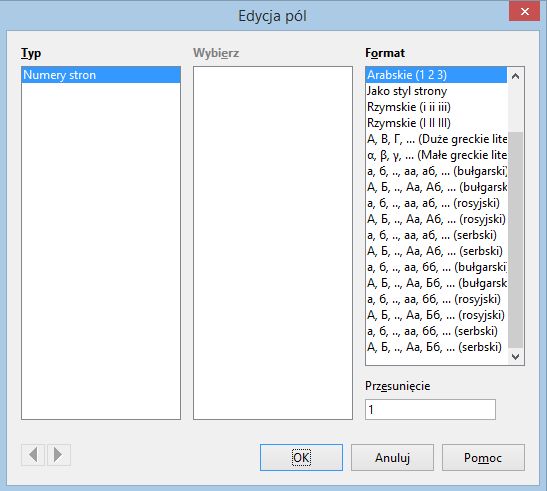Screen dimensions: 547x491
Task: Select lowercase а, б, аа, бб (serbski) format
Action: point(436,331)
